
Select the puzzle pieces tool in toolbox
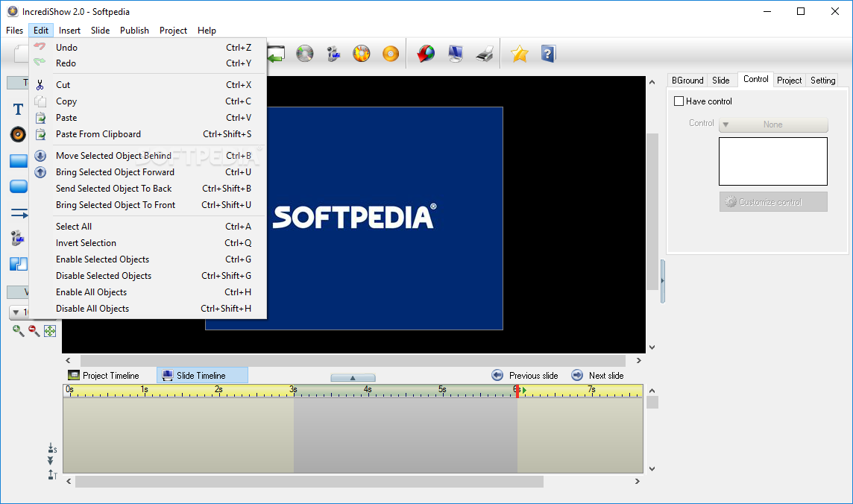pos(19,264)
